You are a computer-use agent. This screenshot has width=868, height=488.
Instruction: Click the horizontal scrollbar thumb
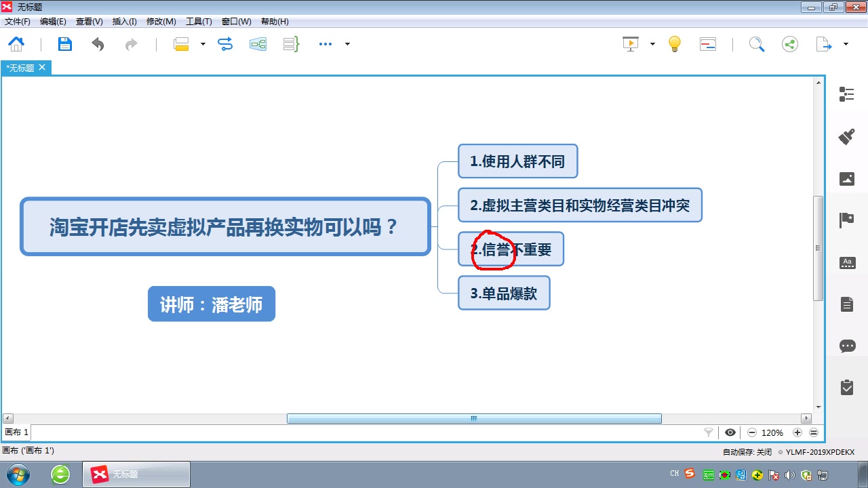pos(474,419)
